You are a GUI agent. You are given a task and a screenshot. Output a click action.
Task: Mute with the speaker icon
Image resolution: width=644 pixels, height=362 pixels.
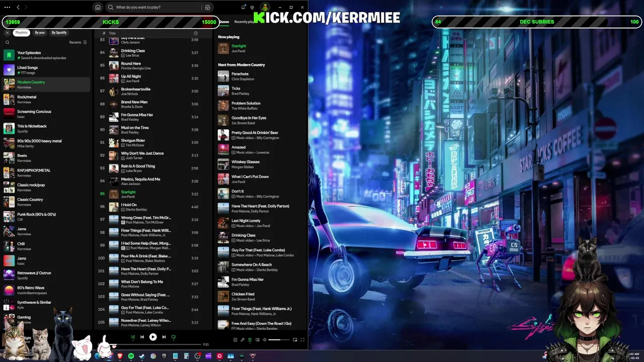point(265,340)
